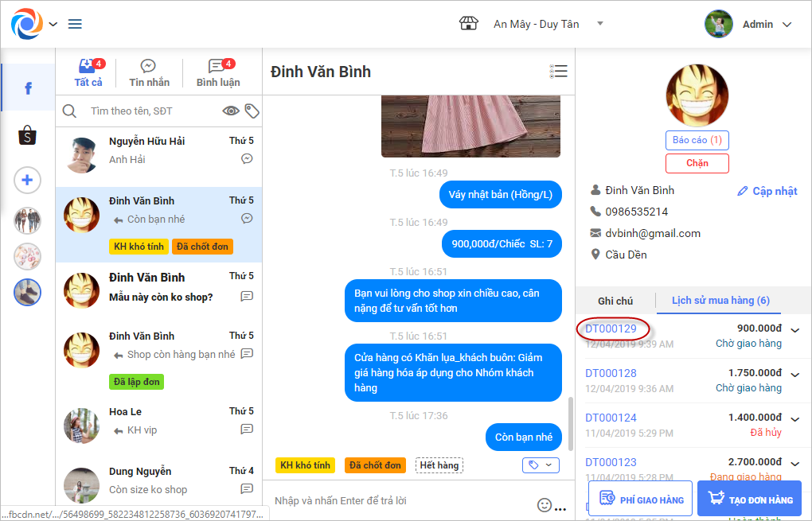The image size is (812, 521).
Task: Switch to the Tất cả tab
Action: 88,73
